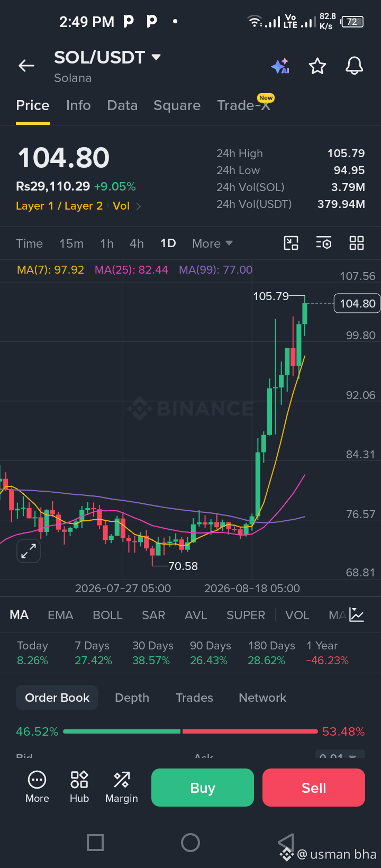The height and width of the screenshot is (868, 381).
Task: Open the Vol tag link
Action: point(121,206)
